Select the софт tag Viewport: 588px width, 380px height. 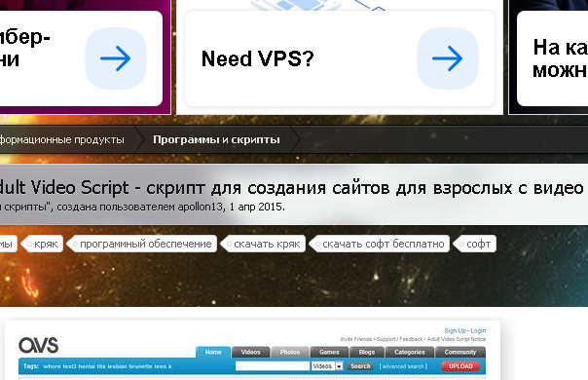coord(475,244)
